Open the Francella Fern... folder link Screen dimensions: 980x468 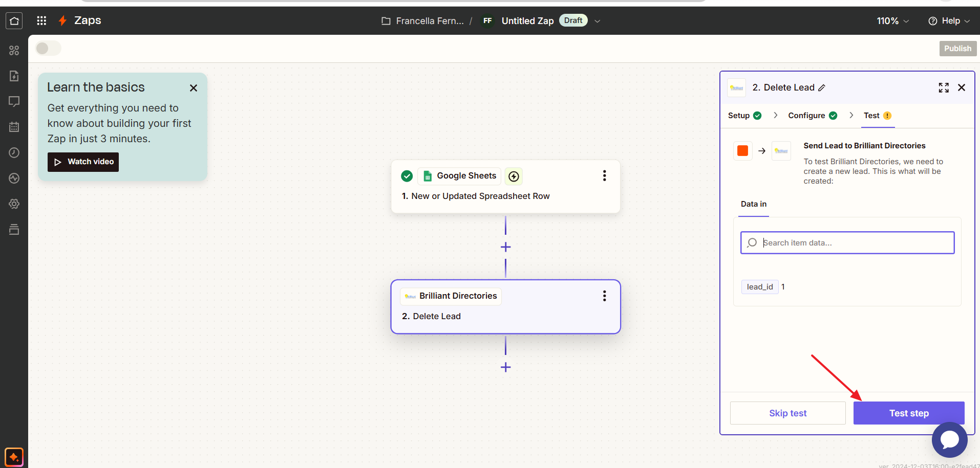point(430,21)
